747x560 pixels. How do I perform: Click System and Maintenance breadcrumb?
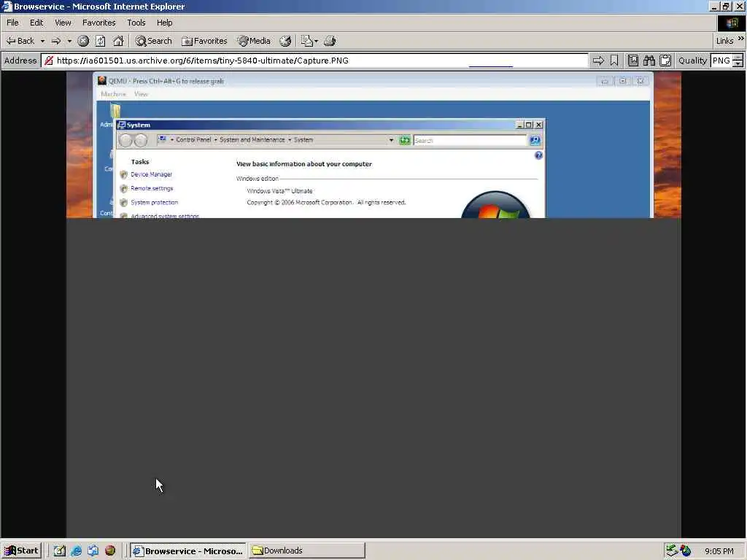coord(252,139)
